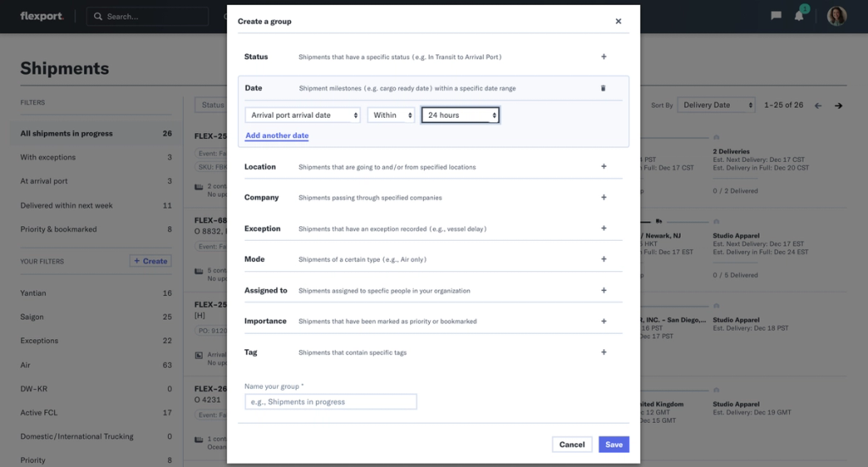Select Delivered within next week filter
Screen dimensions: 868x467
tap(96, 205)
